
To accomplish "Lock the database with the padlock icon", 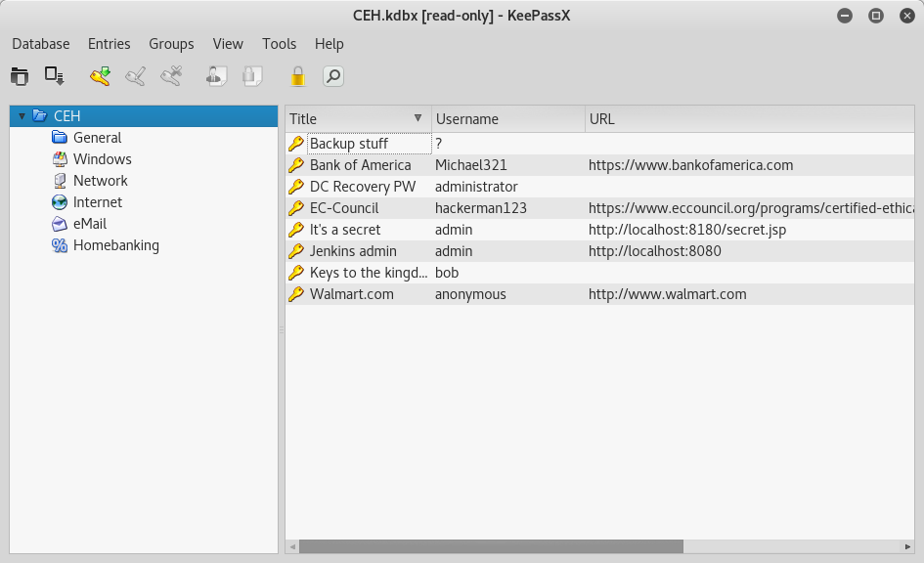I will pos(297,76).
